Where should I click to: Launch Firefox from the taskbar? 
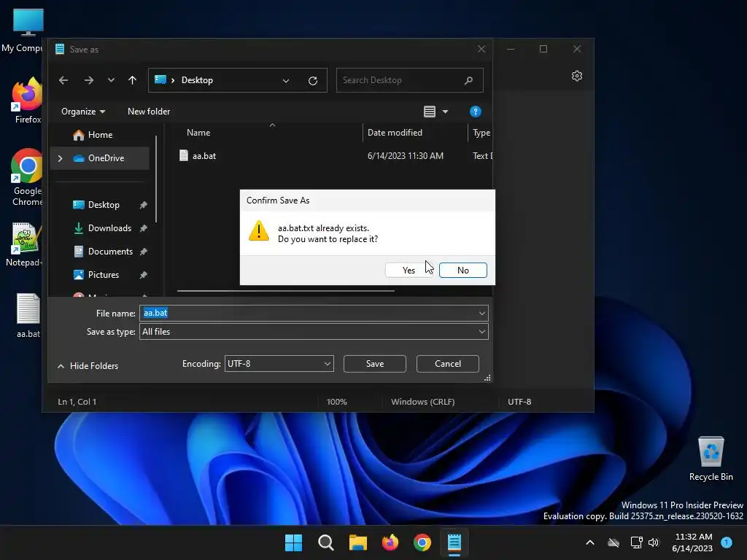coord(390,542)
